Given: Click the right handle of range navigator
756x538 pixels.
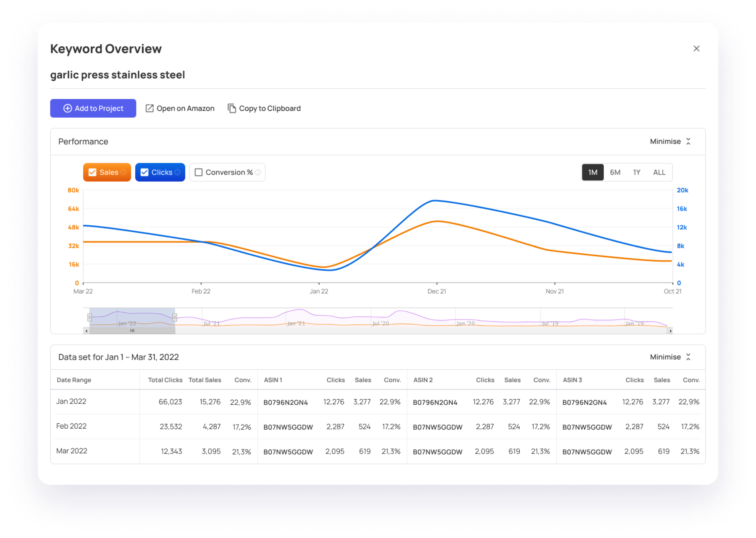Looking at the screenshot, I should (x=175, y=317).
